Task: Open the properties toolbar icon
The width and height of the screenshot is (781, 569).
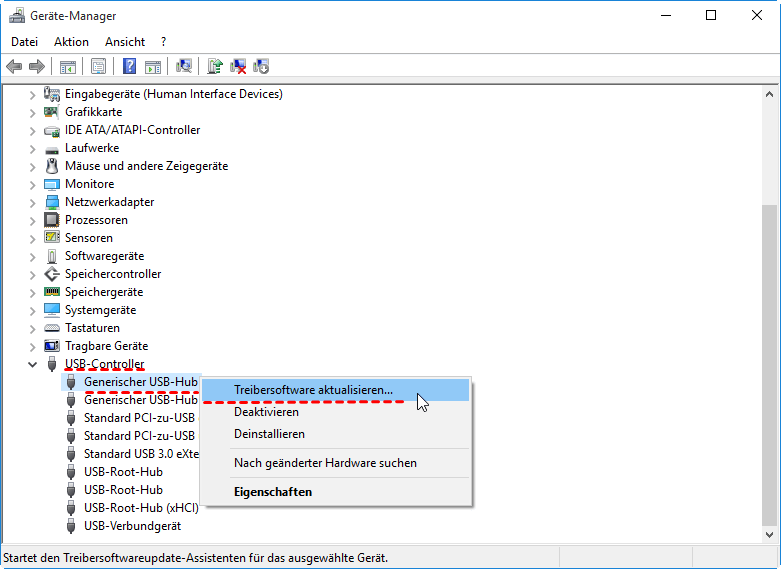Action: pyautogui.click(x=99, y=67)
